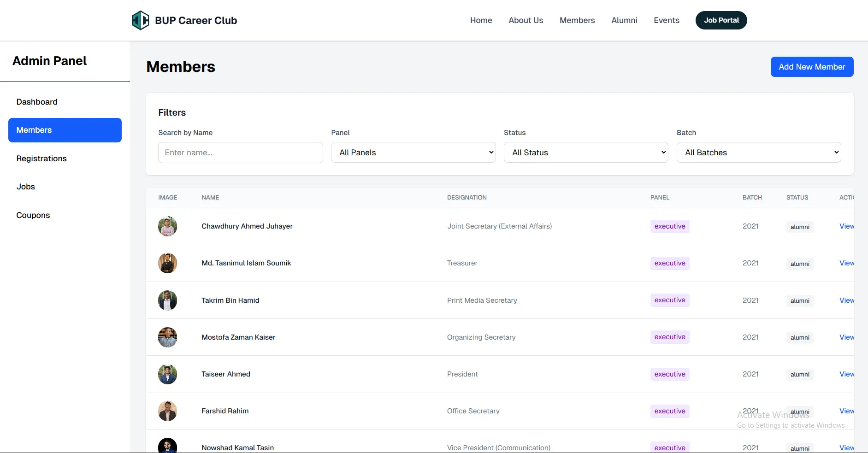Open the Coupons sidebar section
Image resolution: width=868 pixels, height=453 pixels.
tap(33, 215)
